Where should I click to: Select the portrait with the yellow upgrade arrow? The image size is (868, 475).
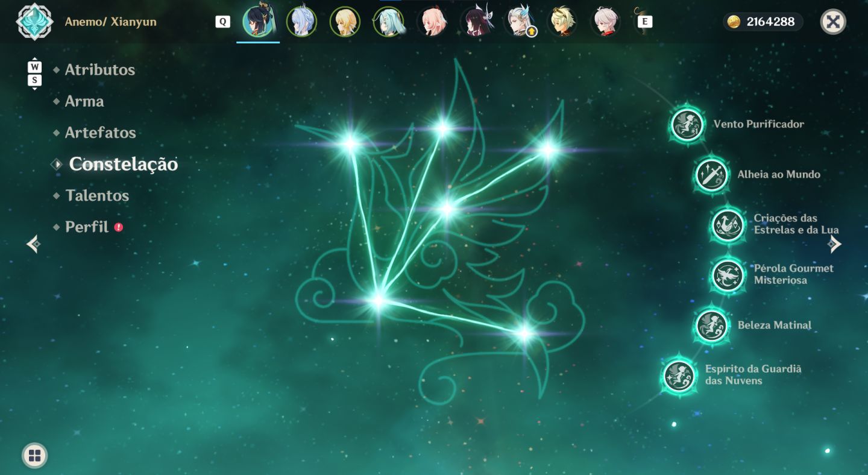[x=519, y=22]
